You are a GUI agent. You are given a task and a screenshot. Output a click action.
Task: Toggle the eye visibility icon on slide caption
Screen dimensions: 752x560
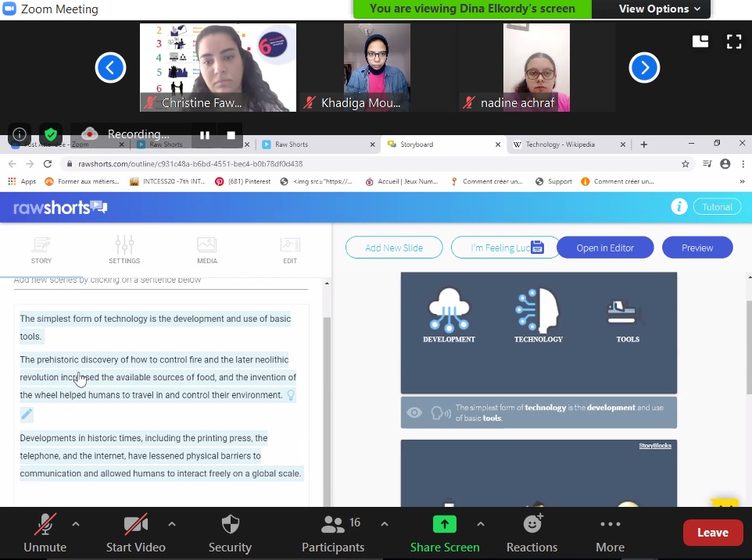pos(414,412)
